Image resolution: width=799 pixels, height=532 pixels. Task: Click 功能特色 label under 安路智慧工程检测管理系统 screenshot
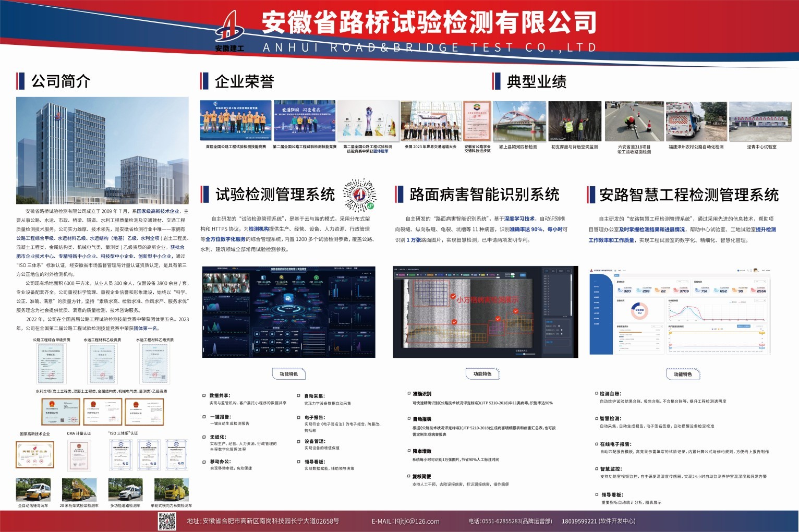click(682, 374)
